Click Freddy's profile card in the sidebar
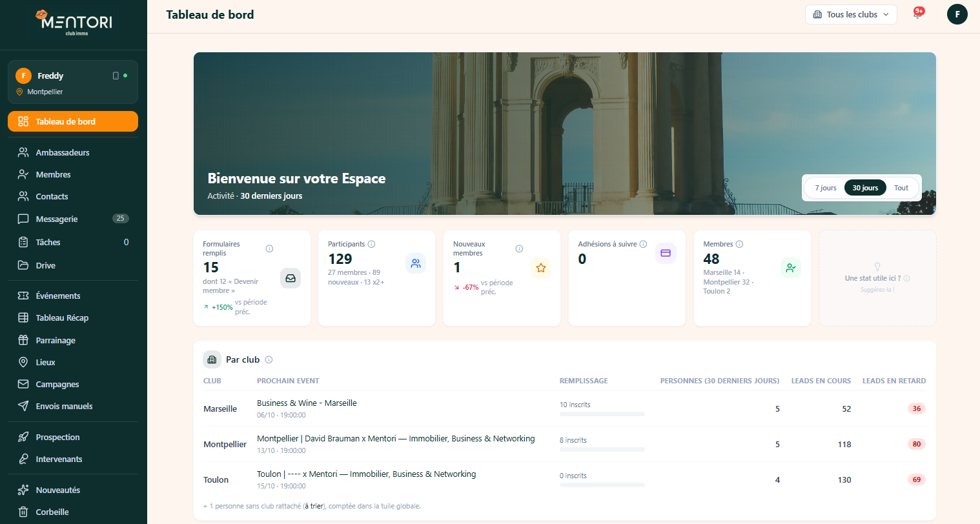The height and width of the screenshot is (524, 980). [73, 82]
